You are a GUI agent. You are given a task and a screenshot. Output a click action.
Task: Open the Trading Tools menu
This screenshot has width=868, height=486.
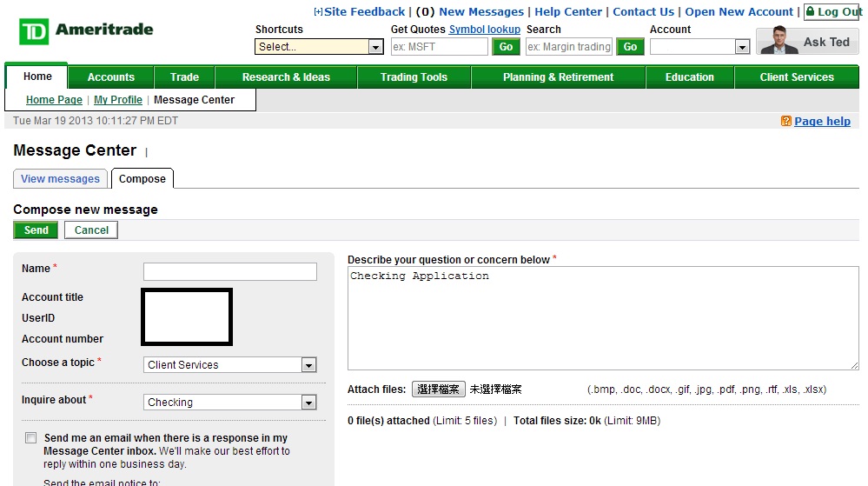[x=414, y=77]
